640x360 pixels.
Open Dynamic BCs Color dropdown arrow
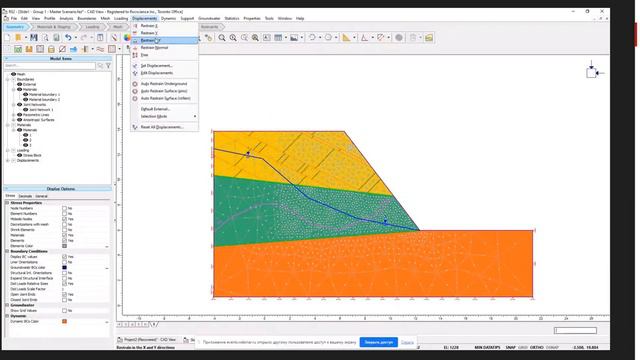(107, 322)
